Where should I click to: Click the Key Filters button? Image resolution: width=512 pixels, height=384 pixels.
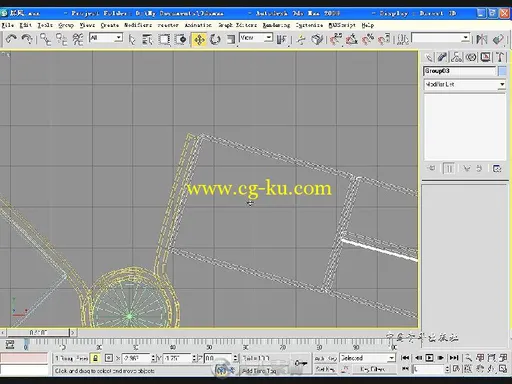pos(373,369)
